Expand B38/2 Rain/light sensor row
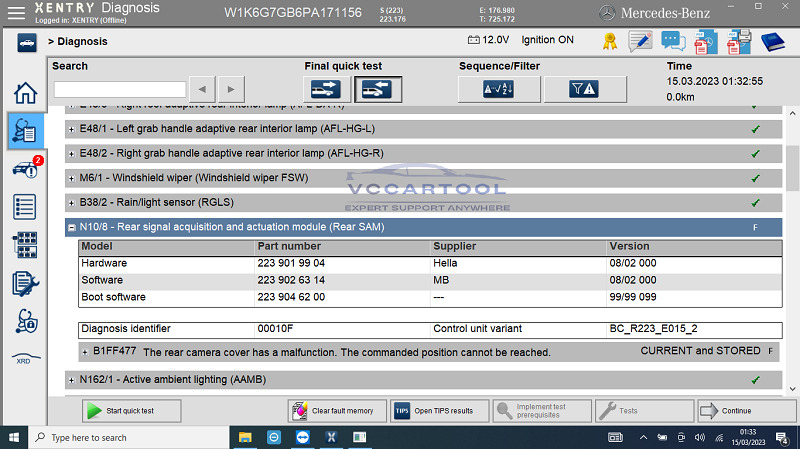This screenshot has height=449, width=800. pyautogui.click(x=71, y=203)
